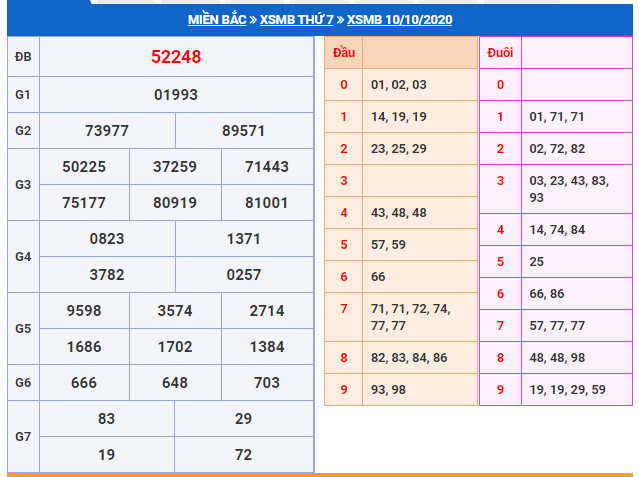The width and height of the screenshot is (639, 477).
Task: Click the G1 row label
Action: point(23,95)
